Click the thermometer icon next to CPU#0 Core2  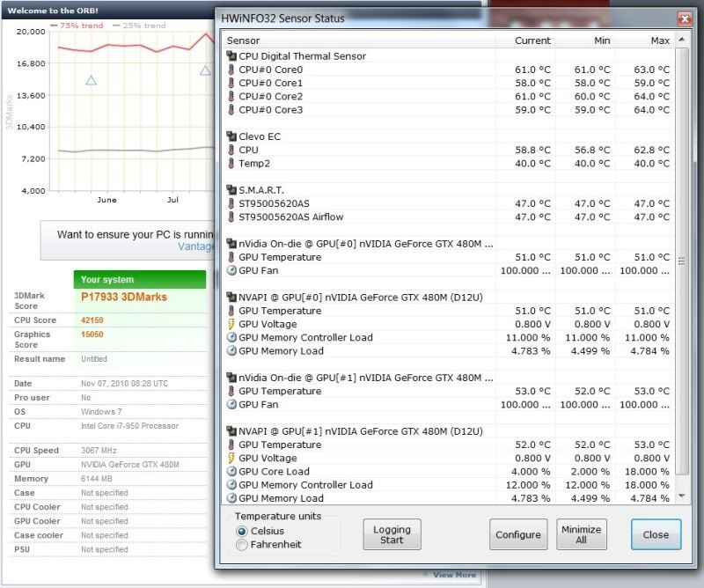point(231,97)
